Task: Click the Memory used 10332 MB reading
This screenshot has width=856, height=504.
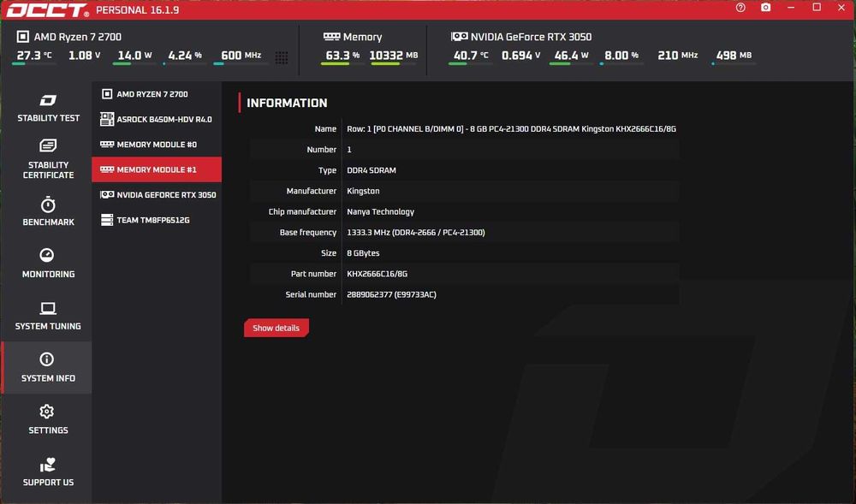Action: point(393,55)
